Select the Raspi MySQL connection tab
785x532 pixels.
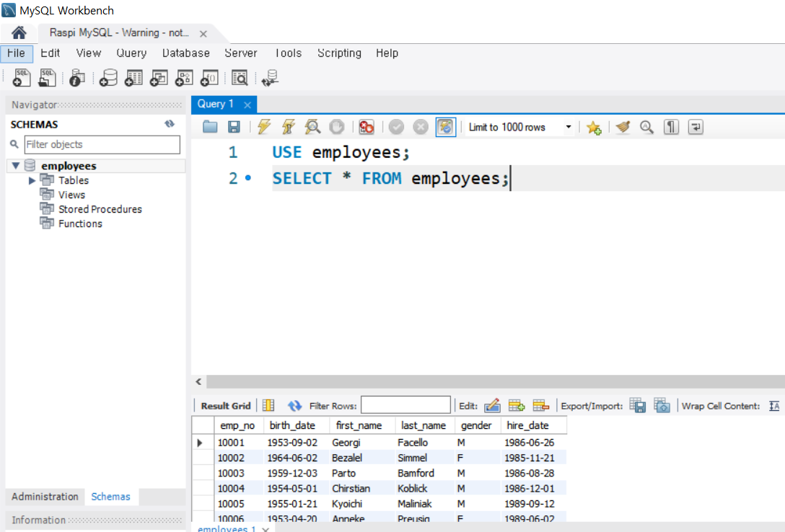(119, 33)
